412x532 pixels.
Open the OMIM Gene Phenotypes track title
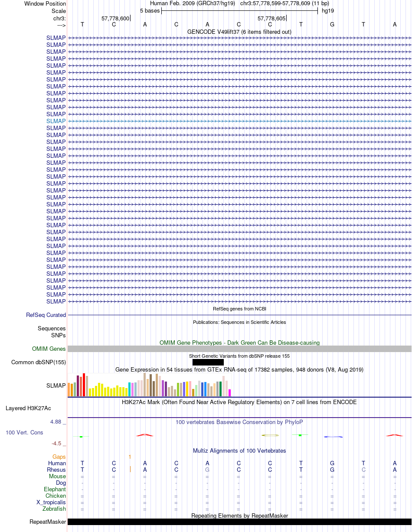[x=239, y=343]
